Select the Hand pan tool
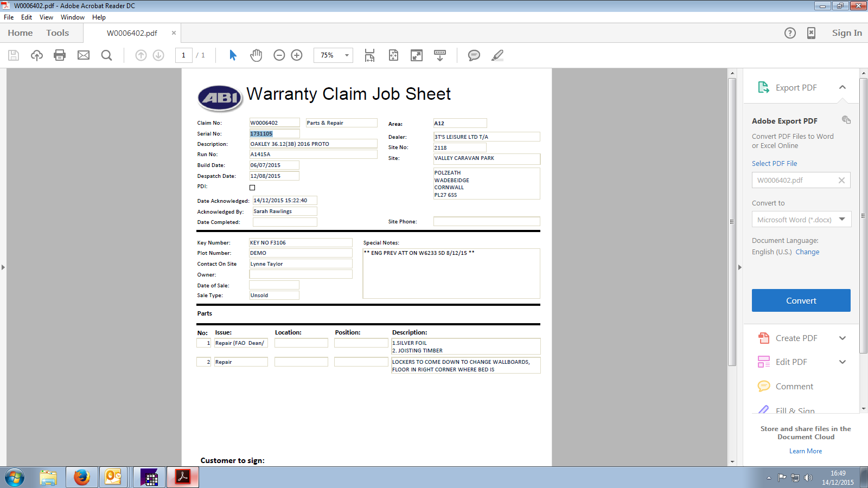Image resolution: width=868 pixels, height=488 pixels. click(x=256, y=55)
